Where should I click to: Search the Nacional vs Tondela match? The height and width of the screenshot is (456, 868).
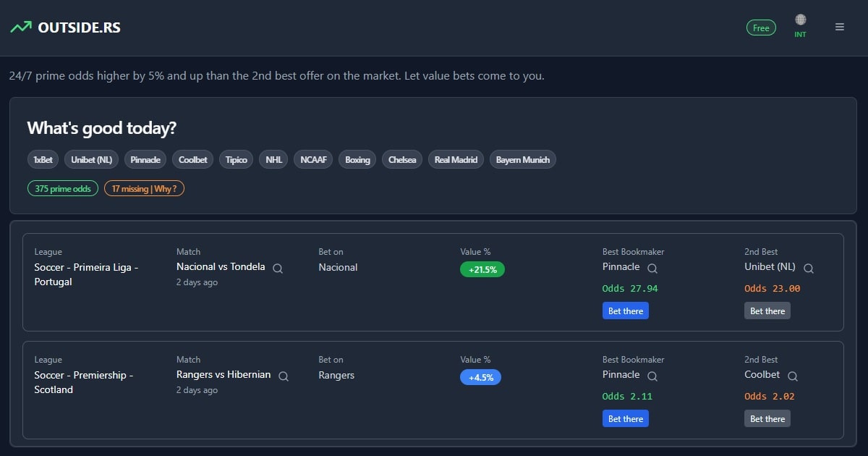(278, 269)
